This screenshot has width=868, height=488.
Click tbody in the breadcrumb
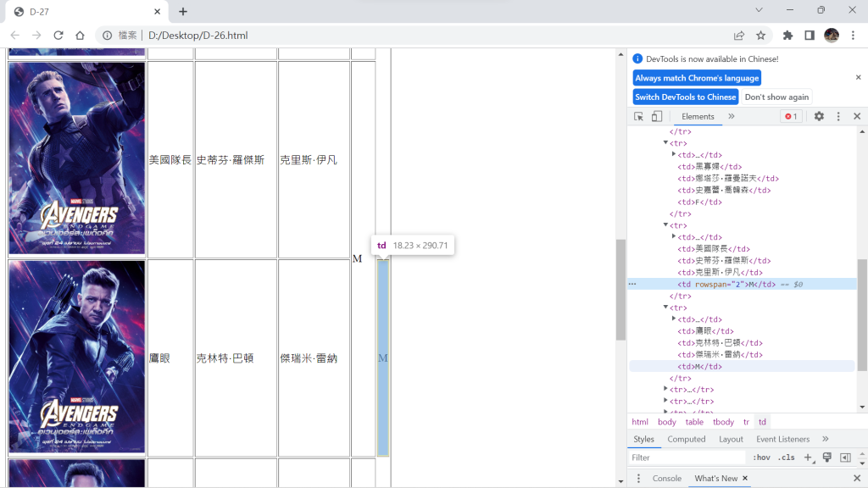click(724, 422)
